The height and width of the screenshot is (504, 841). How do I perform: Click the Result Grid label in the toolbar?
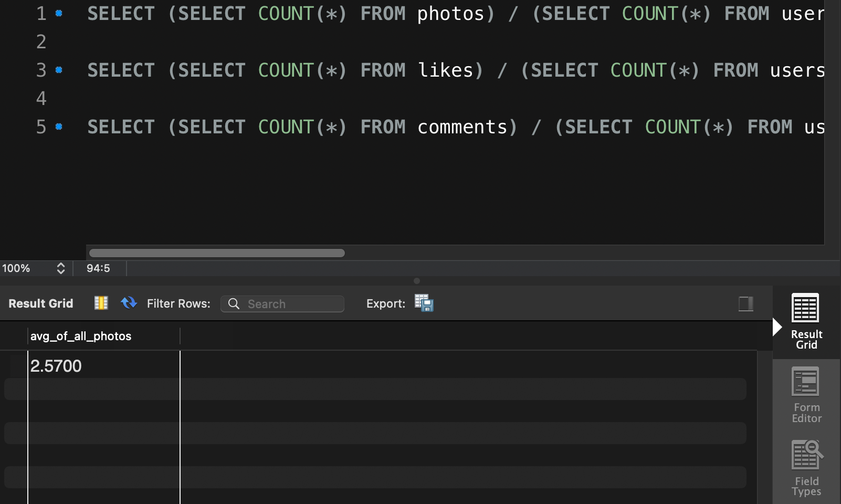(41, 303)
